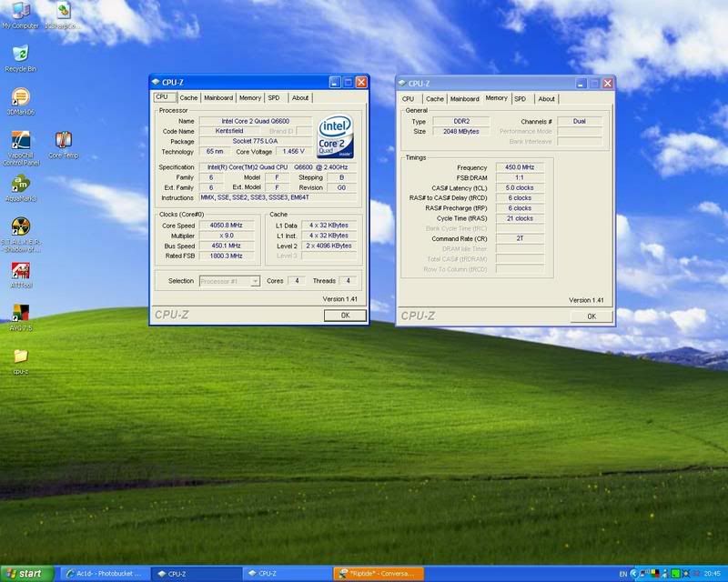This screenshot has width=728, height=582.
Task: Open the Processor #1 selection dropdown
Action: pos(229,281)
